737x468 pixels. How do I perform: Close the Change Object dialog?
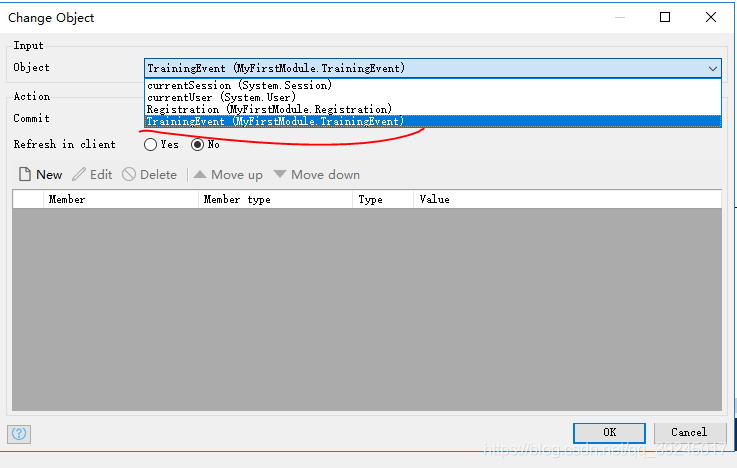pyautogui.click(x=711, y=17)
